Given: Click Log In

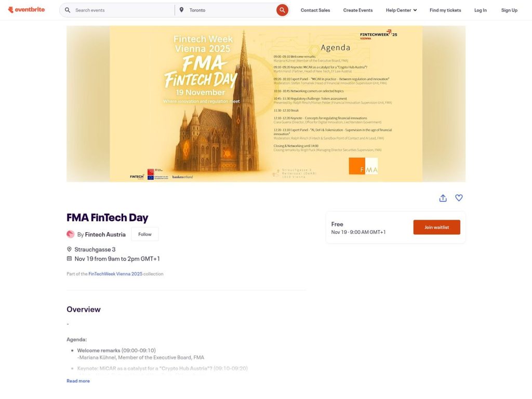Looking at the screenshot, I should tap(481, 9).
